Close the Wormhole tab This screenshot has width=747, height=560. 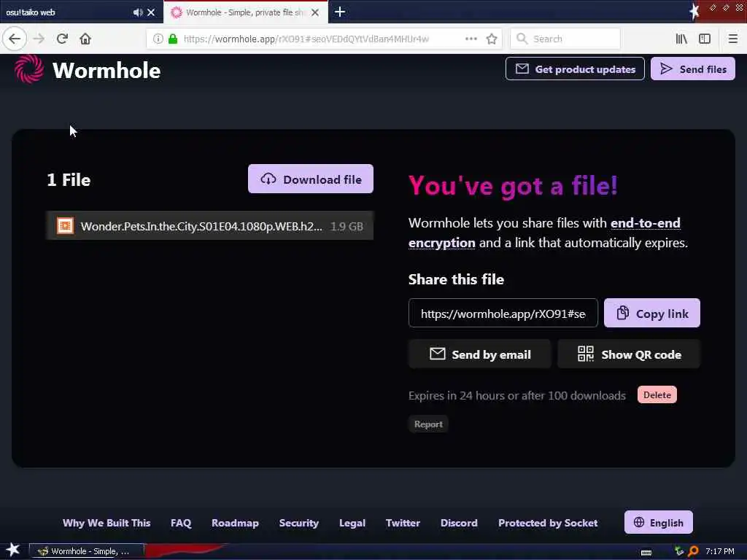coord(315,12)
